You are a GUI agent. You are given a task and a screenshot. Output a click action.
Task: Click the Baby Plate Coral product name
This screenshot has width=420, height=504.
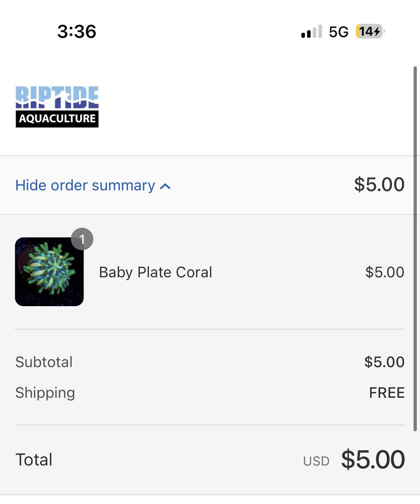click(155, 272)
